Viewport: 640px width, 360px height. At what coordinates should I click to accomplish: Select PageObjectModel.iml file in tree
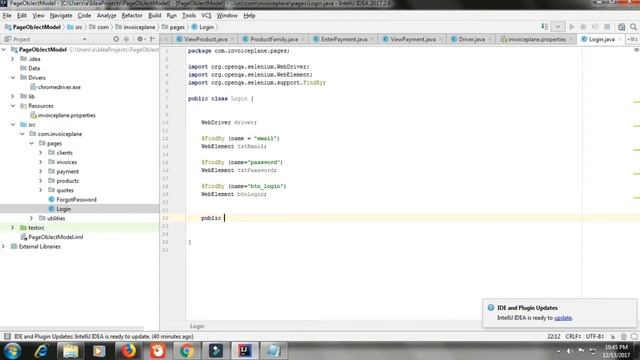tap(51, 237)
